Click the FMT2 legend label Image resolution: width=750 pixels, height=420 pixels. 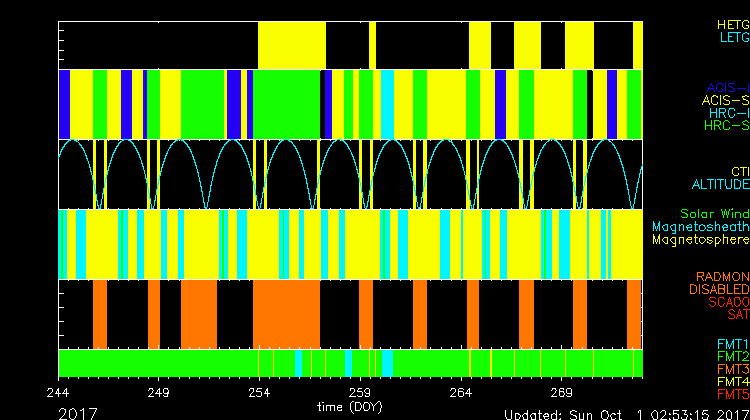point(732,356)
